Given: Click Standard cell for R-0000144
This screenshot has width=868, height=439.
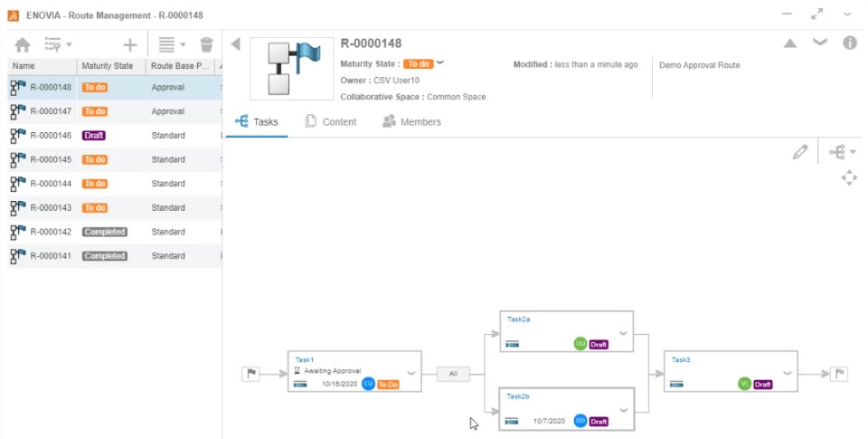Looking at the screenshot, I should click(168, 184).
